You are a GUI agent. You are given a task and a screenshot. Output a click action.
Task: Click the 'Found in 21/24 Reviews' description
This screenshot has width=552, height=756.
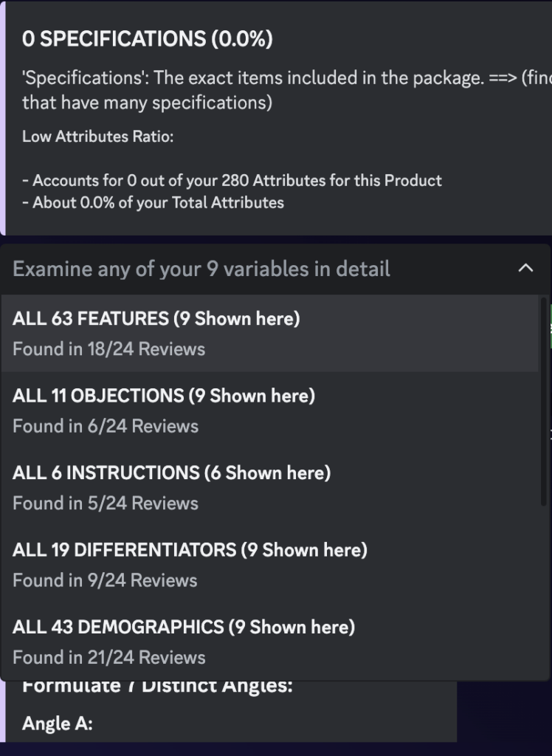[x=109, y=658]
